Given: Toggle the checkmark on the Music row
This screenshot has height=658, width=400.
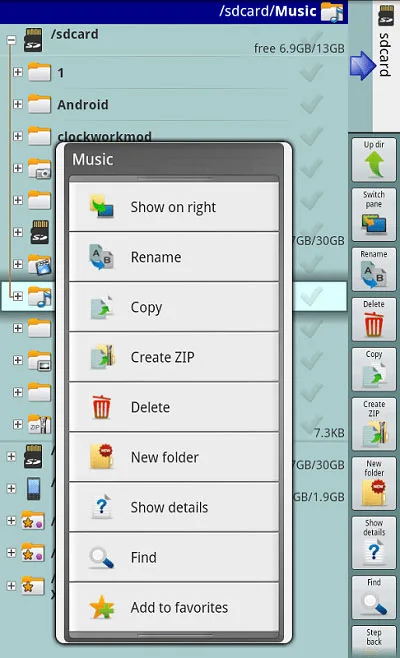Looking at the screenshot, I should coord(311,296).
